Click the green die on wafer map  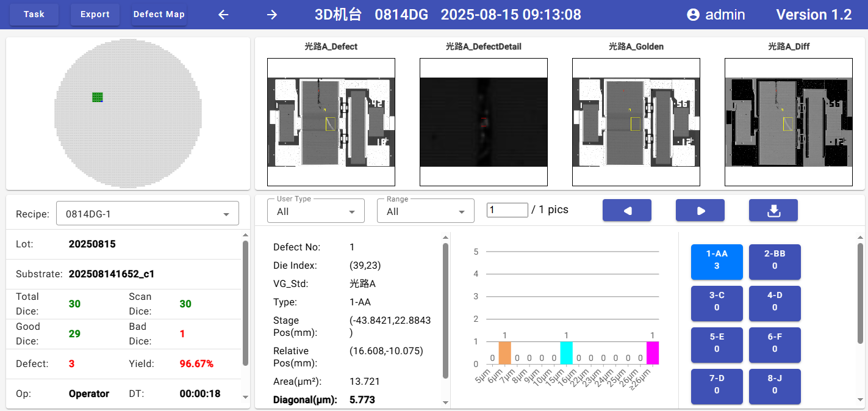coord(98,97)
